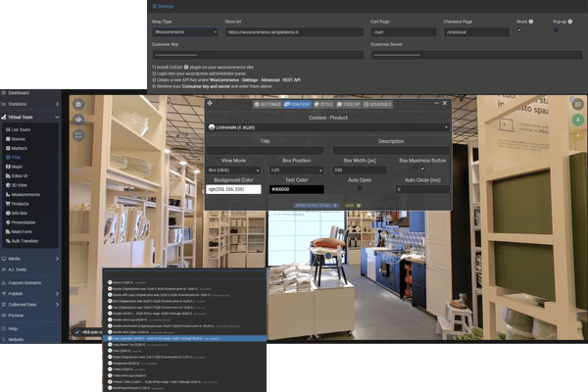Screen dimensions: 588x392
Task: Open the Dashboard sidebar item
Action: [19, 93]
